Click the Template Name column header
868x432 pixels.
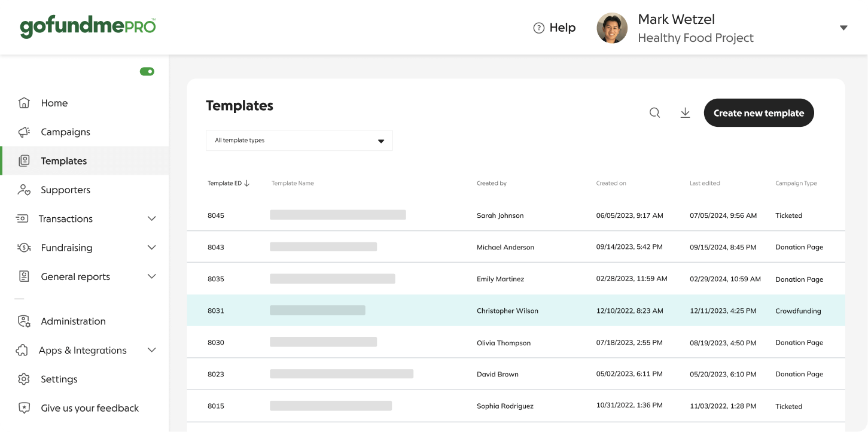coord(293,183)
